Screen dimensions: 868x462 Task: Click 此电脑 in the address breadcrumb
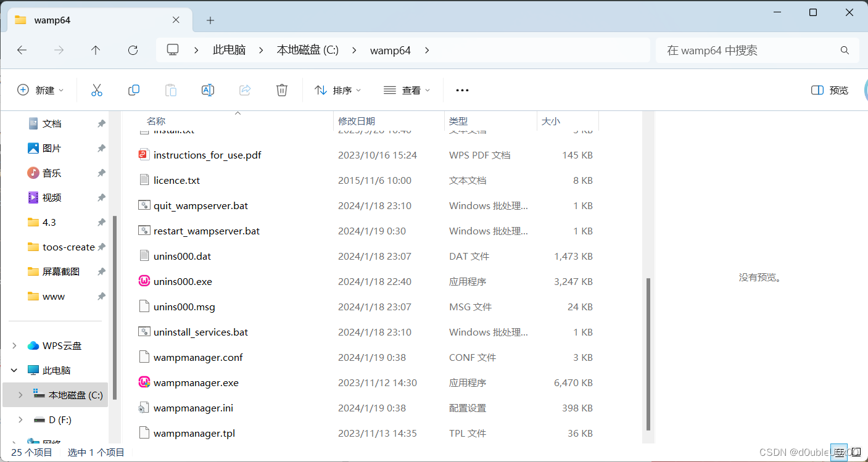point(229,50)
